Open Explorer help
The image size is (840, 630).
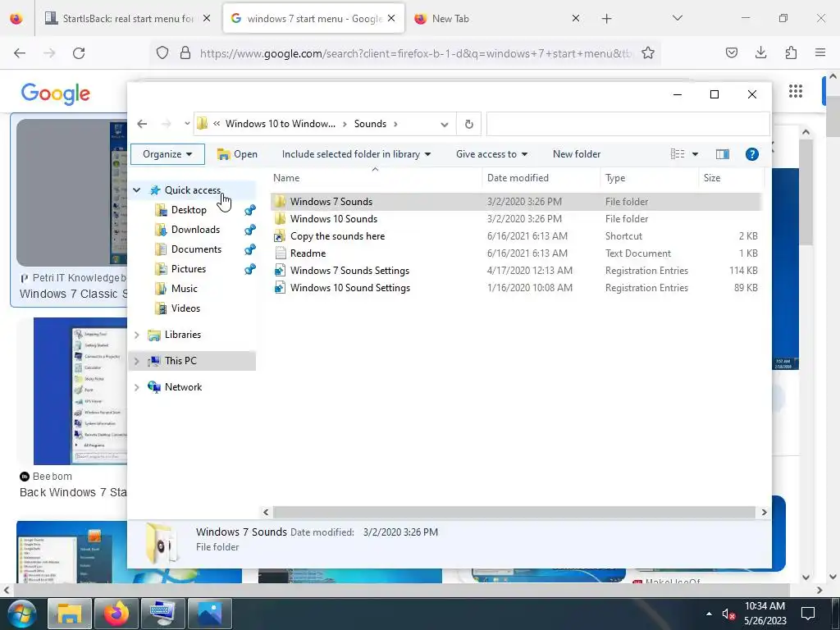coord(752,154)
